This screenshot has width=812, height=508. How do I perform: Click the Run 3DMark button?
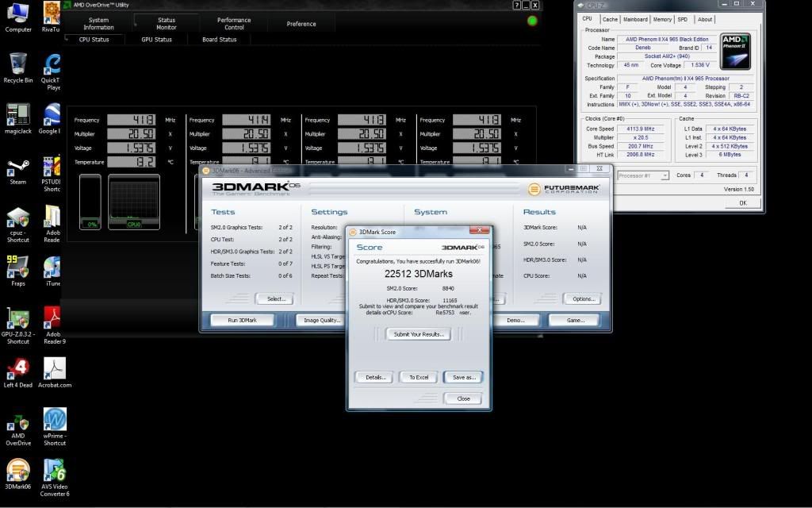point(242,321)
